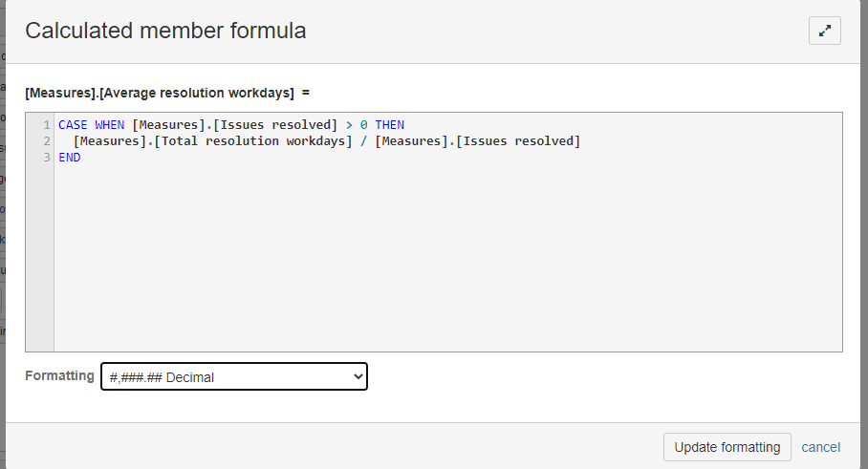Place cursor on the THEN keyword
The width and height of the screenshot is (868, 469).
coord(390,125)
